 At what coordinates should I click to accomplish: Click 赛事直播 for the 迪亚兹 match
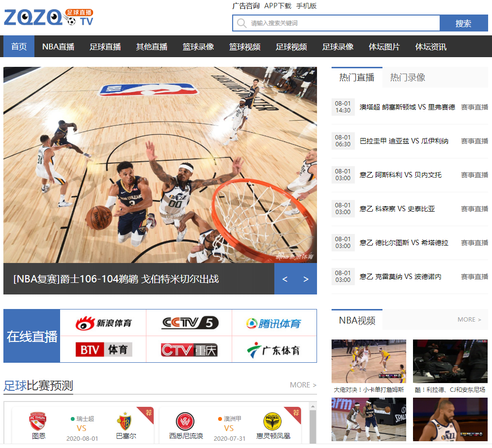pyautogui.click(x=475, y=141)
